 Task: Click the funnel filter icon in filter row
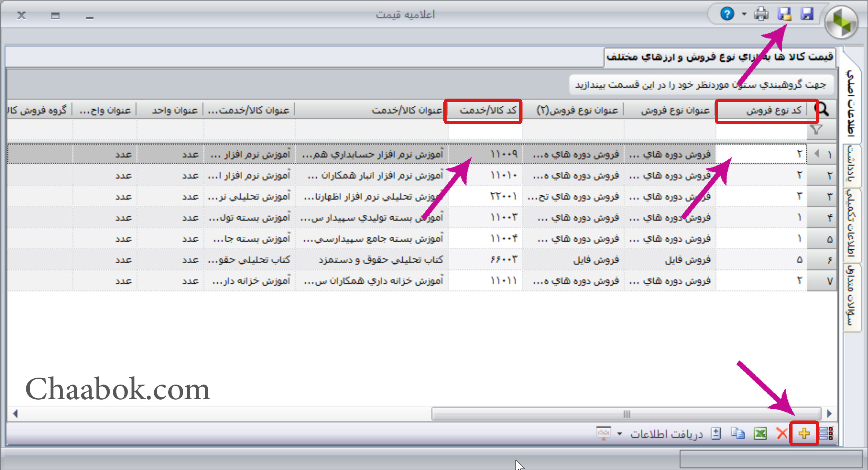coord(816,129)
